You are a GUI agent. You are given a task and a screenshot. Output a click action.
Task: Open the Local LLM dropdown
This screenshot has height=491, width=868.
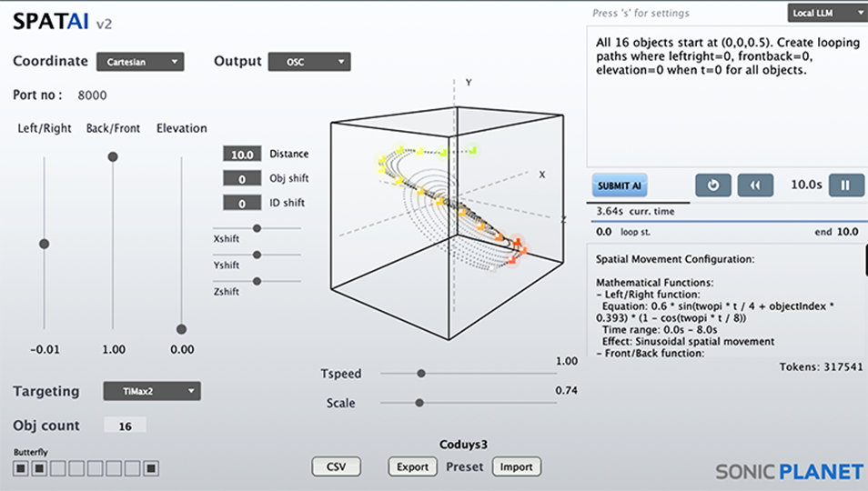tap(825, 13)
